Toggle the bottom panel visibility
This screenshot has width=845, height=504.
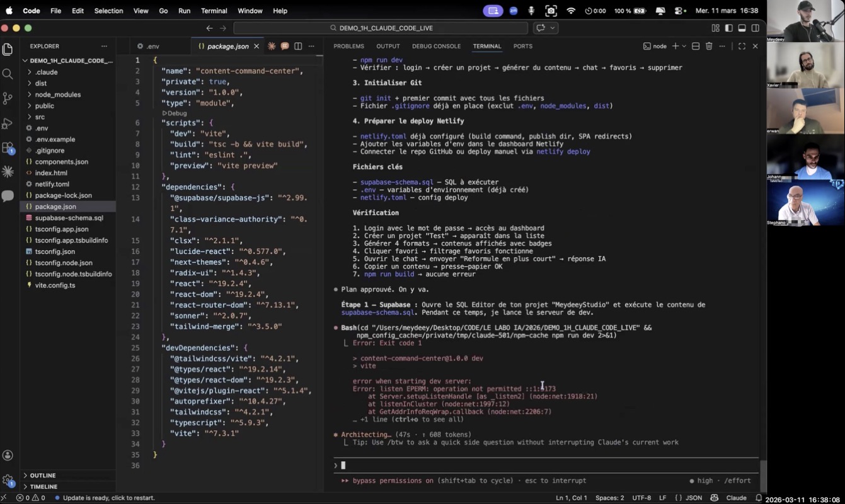[742, 28]
